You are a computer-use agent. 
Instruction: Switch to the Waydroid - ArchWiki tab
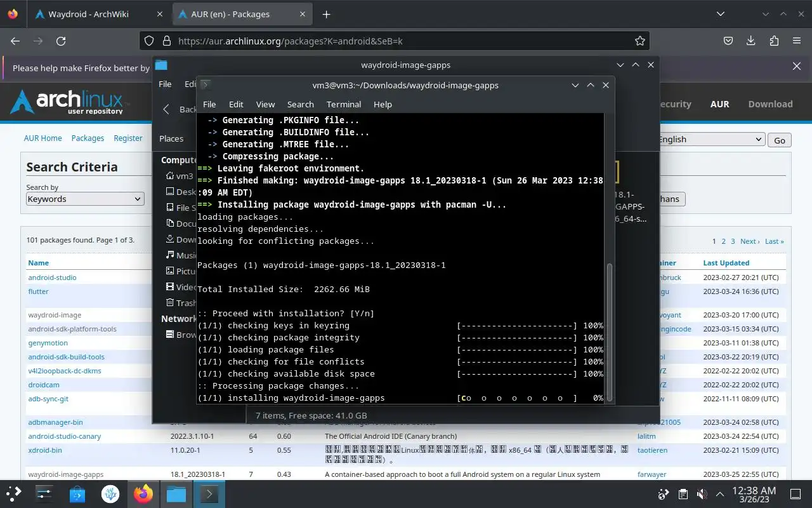pos(98,14)
